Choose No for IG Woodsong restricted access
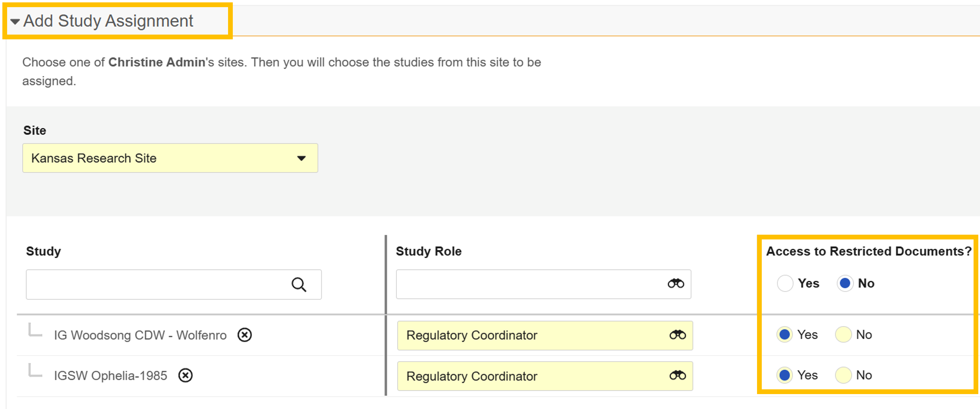Image resolution: width=980 pixels, height=409 pixels. (843, 335)
